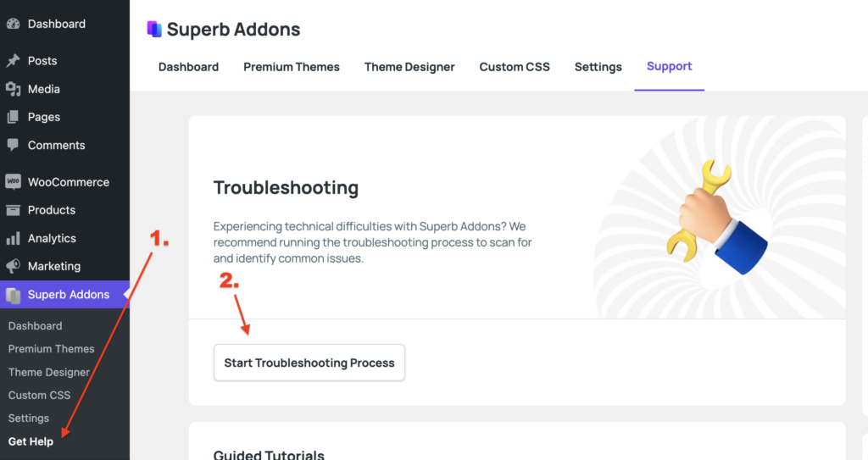Open Get Help in sidebar submenu
The image size is (868, 460).
click(x=31, y=441)
